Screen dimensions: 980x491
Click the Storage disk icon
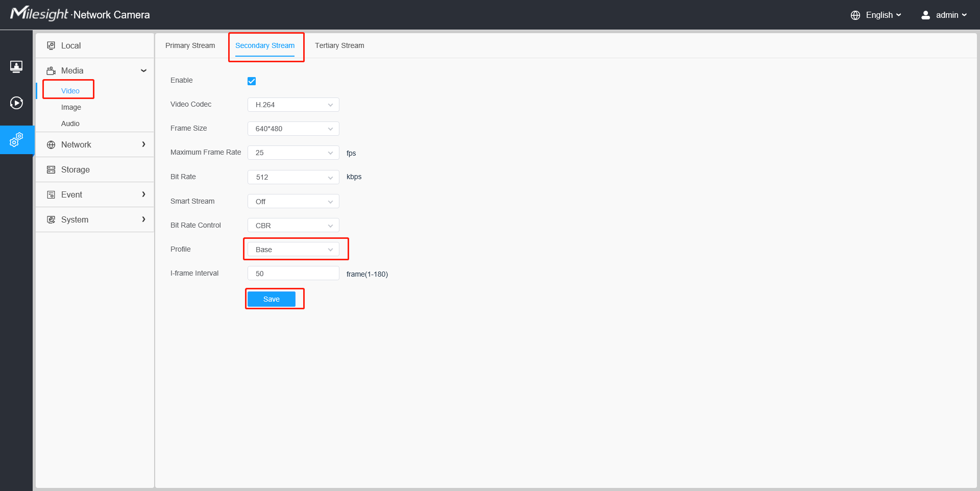51,170
